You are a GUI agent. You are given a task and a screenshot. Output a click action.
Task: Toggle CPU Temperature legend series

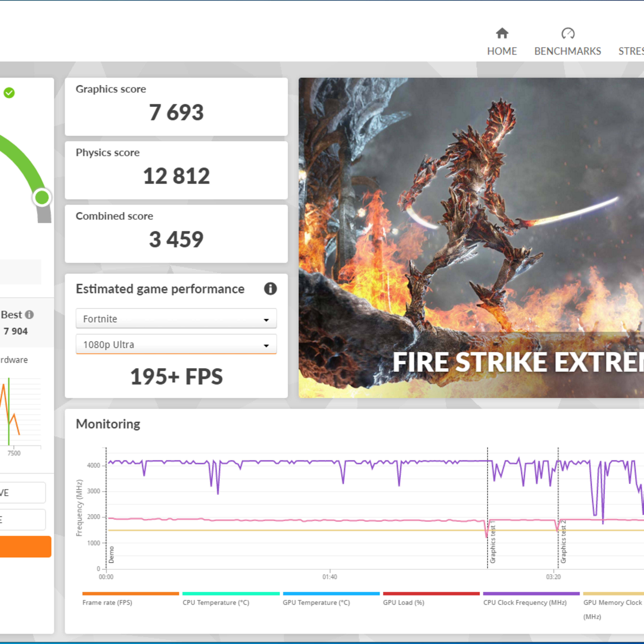pos(231,599)
